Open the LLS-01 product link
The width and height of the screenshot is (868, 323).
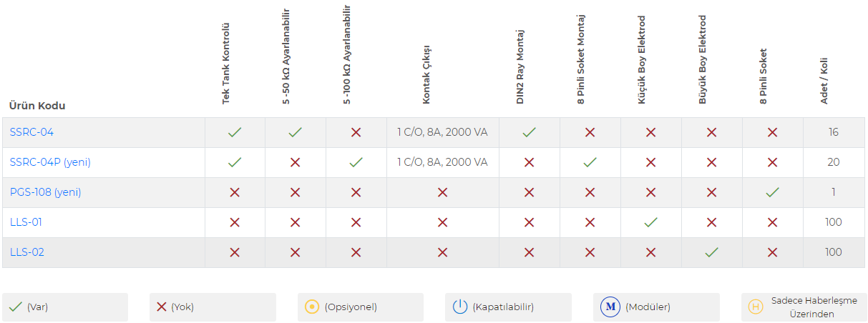click(26, 222)
